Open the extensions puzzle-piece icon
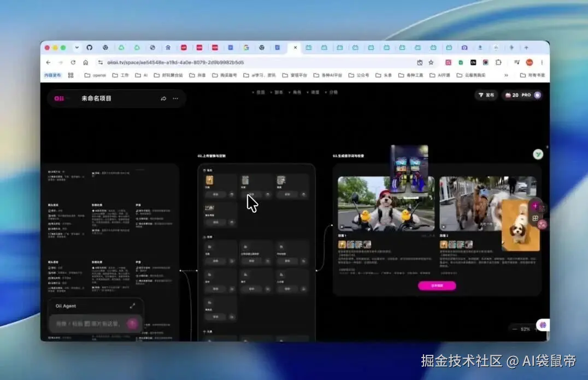Image resolution: width=588 pixels, height=380 pixels. [x=498, y=62]
